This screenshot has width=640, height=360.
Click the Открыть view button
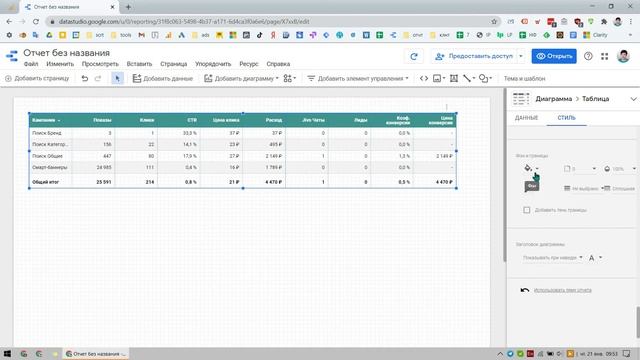point(554,56)
